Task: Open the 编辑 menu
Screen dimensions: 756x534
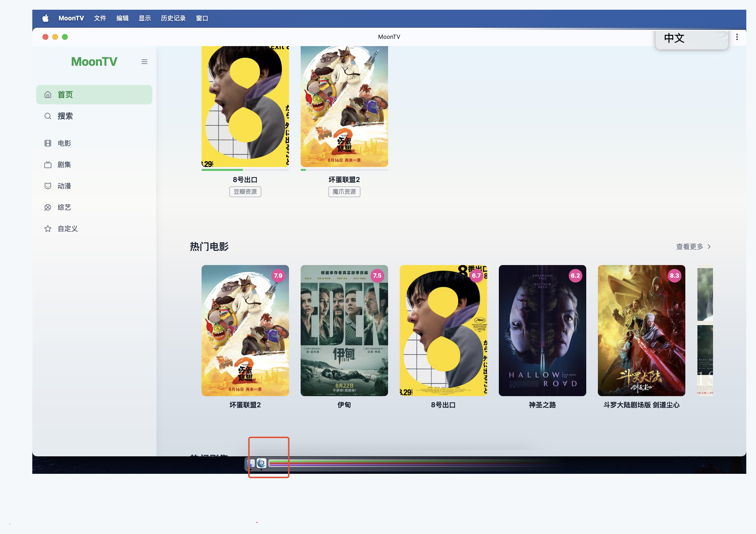Action: (x=122, y=18)
